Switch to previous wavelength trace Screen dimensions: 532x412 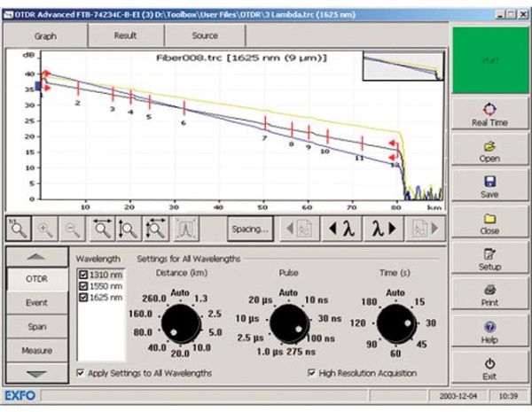point(340,229)
